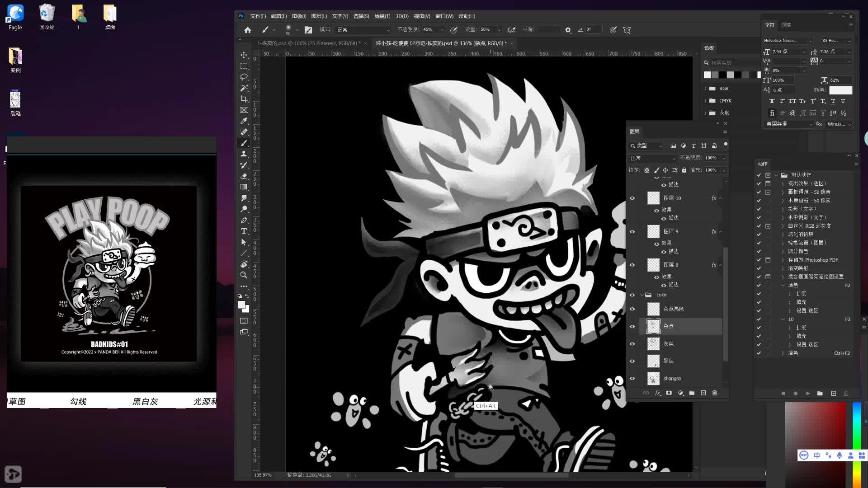Select the Zoom tool
The height and width of the screenshot is (488, 868).
click(x=244, y=275)
